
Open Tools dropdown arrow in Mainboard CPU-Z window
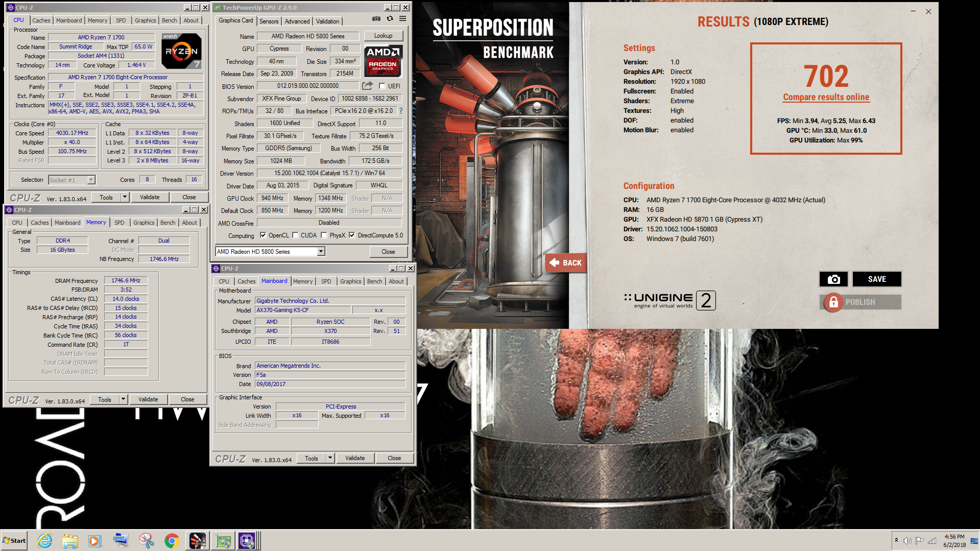tap(329, 458)
